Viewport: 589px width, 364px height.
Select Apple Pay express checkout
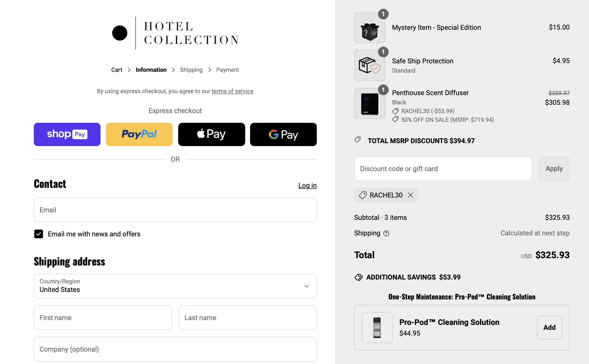(211, 134)
